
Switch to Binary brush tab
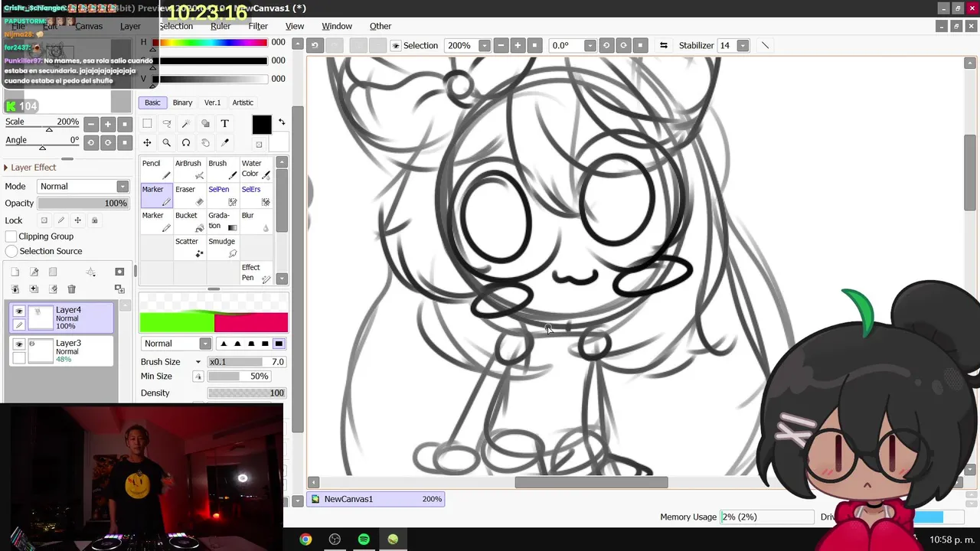[x=182, y=103]
